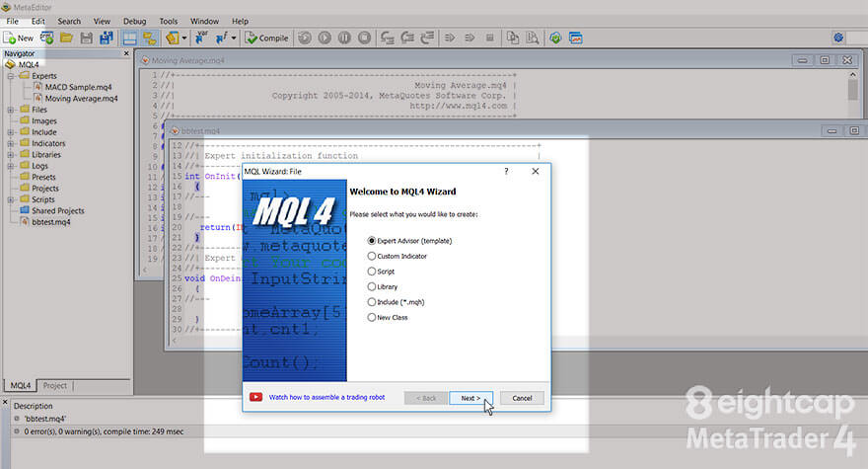Click the function list icon
The width and height of the screenshot is (868, 469).
point(221,38)
